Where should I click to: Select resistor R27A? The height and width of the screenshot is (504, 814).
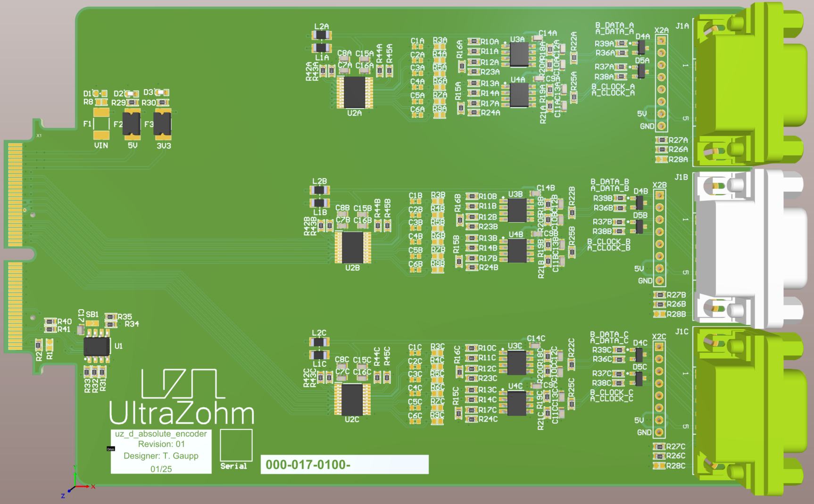[x=662, y=140]
